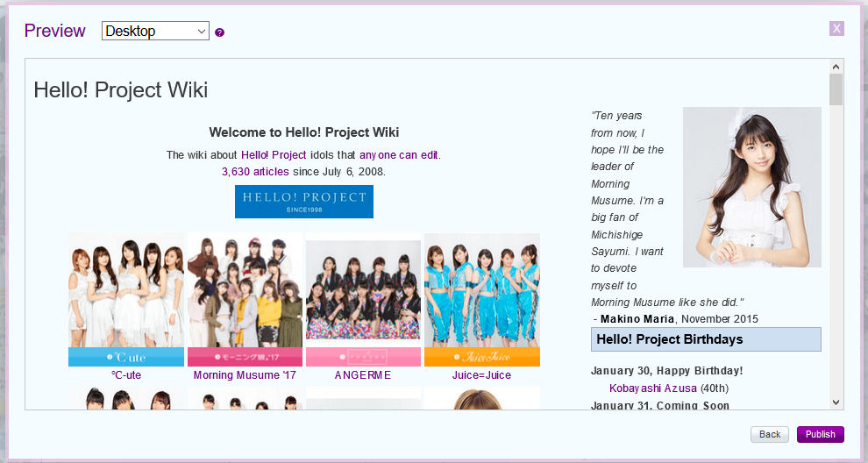This screenshot has height=463, width=868.
Task: Go back to the editor
Action: pyautogui.click(x=770, y=434)
